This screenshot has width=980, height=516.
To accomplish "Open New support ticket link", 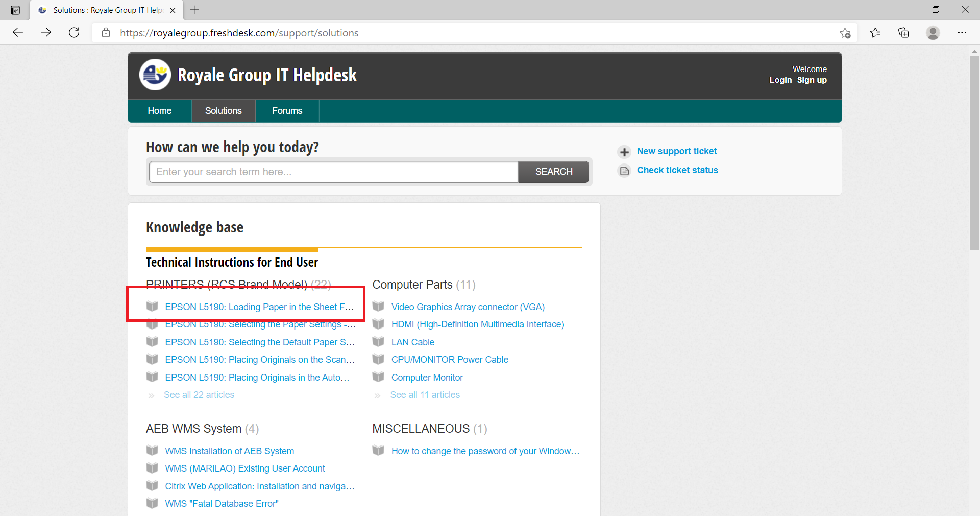I will pyautogui.click(x=677, y=151).
